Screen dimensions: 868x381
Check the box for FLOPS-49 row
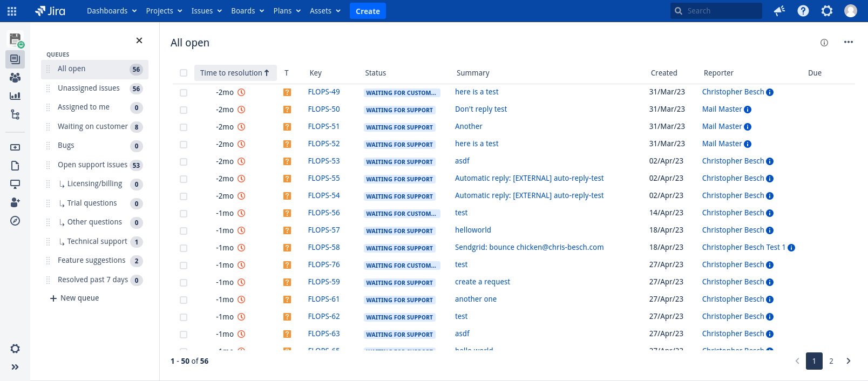coord(184,93)
